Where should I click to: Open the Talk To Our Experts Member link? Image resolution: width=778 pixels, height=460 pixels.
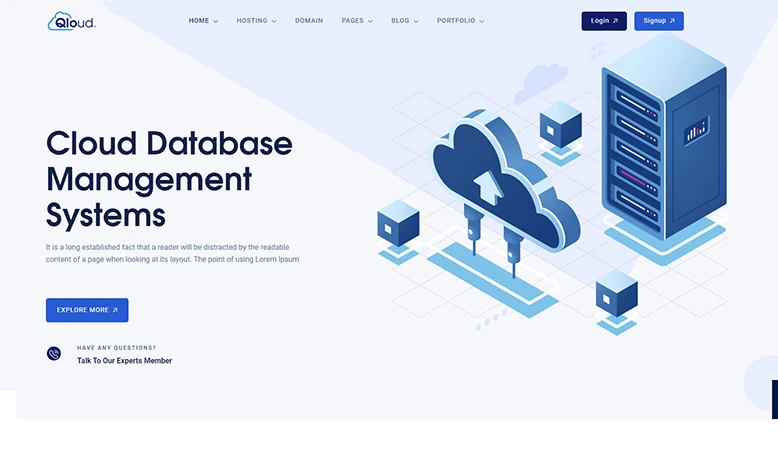(x=124, y=361)
